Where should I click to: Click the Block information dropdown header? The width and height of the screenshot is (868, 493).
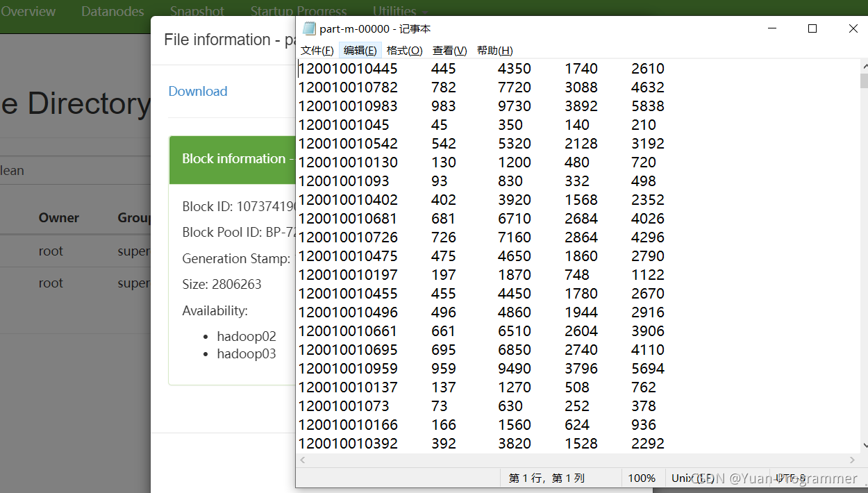[x=233, y=159]
